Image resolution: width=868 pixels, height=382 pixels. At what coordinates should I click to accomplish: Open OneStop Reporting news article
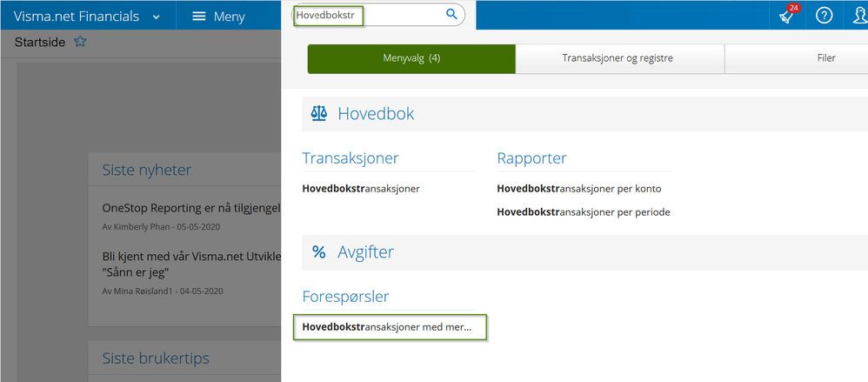[x=191, y=208]
